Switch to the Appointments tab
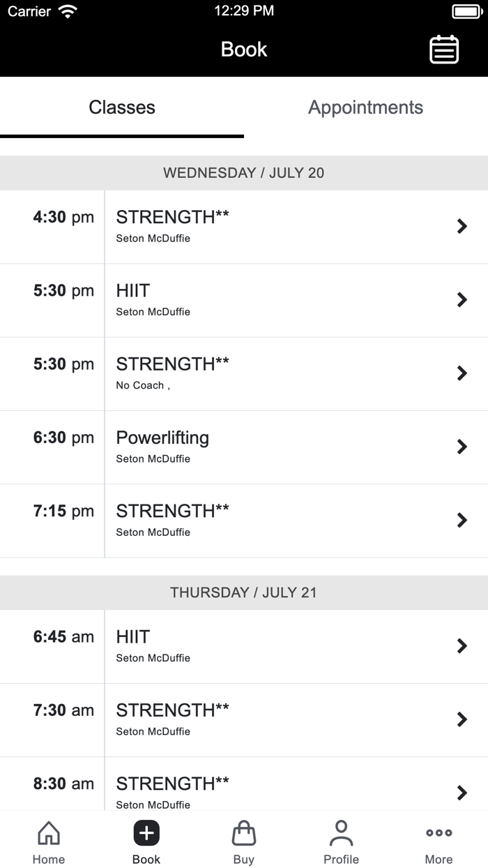The width and height of the screenshot is (488, 868). tap(365, 107)
